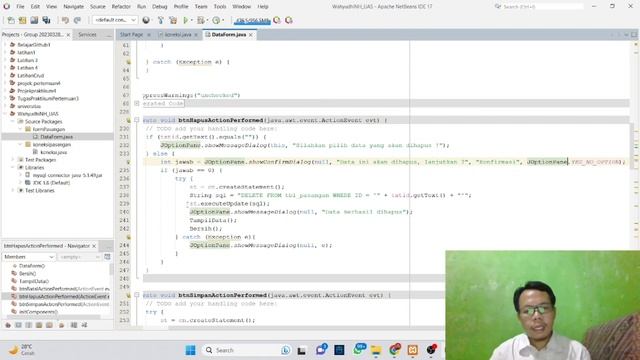This screenshot has height=360, width=640.
Task: Close the DataForm.java tab
Action: click(251, 35)
